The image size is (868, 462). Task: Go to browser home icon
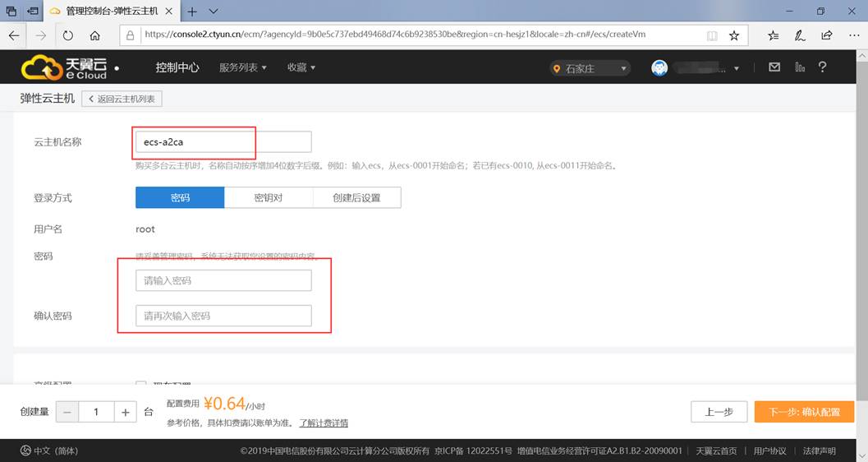click(94, 35)
